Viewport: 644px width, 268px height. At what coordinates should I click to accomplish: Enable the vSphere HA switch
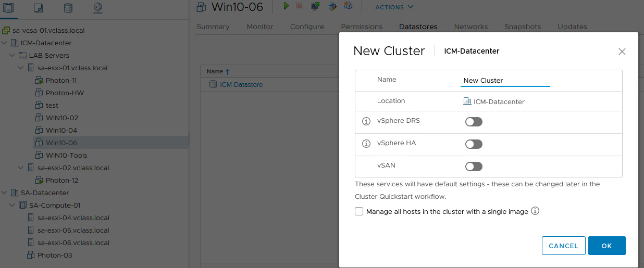tap(474, 144)
